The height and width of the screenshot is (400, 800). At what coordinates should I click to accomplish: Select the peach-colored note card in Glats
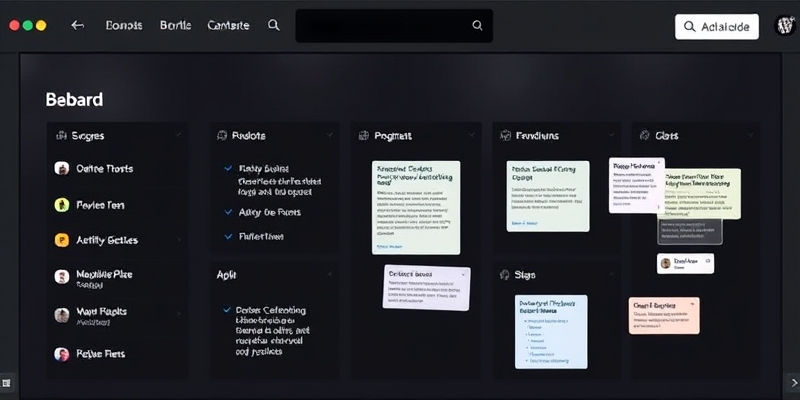tap(664, 315)
